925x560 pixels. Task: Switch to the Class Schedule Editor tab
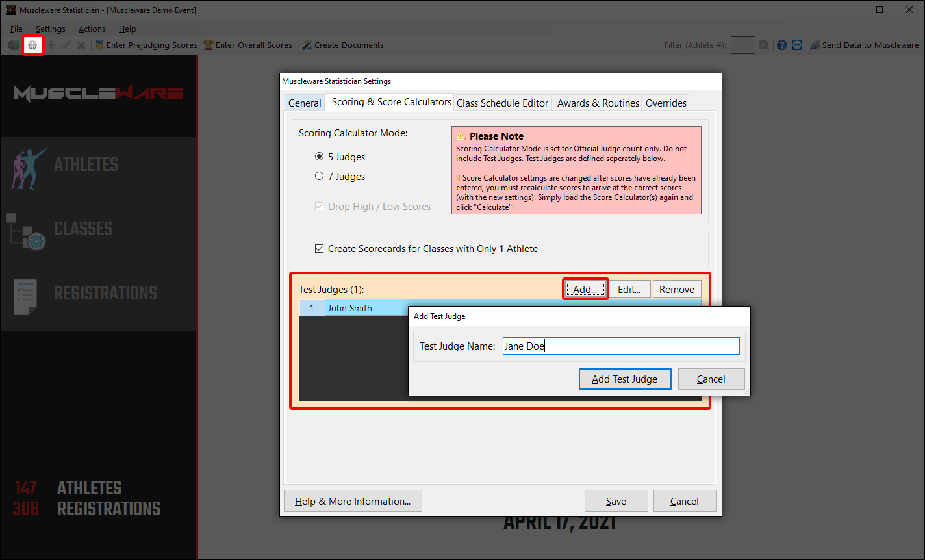coord(503,103)
